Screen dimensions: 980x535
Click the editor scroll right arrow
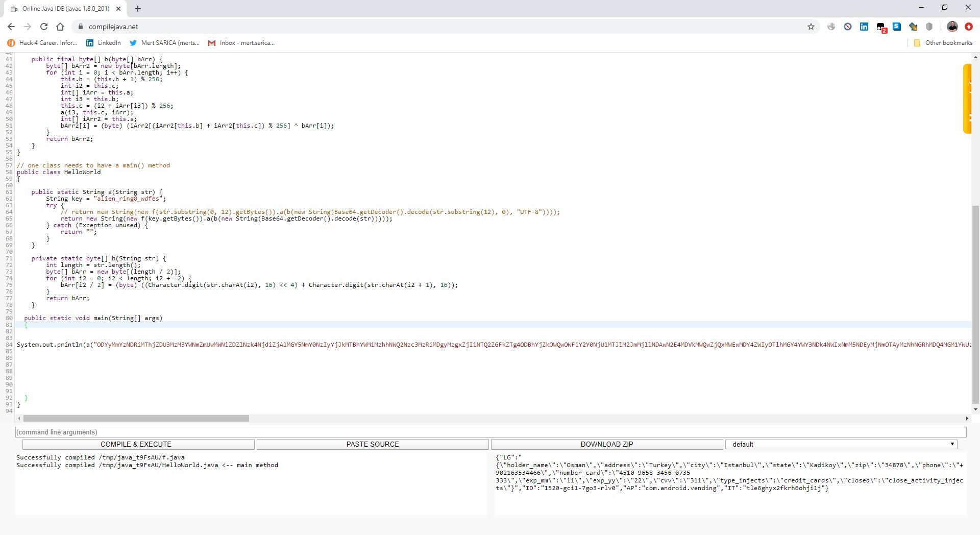[x=967, y=419]
